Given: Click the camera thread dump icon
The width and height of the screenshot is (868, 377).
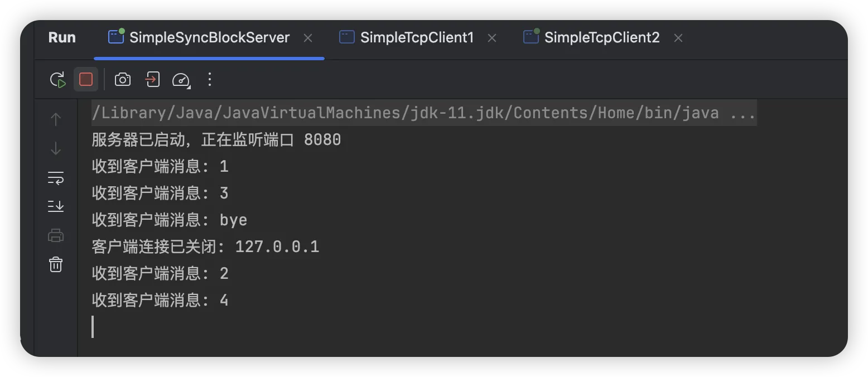Looking at the screenshot, I should [x=123, y=80].
